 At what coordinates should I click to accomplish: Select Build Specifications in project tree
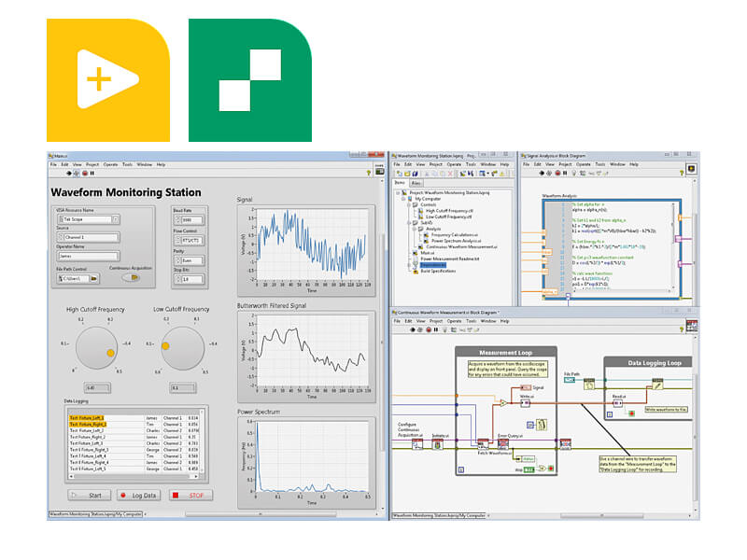pyautogui.click(x=438, y=271)
